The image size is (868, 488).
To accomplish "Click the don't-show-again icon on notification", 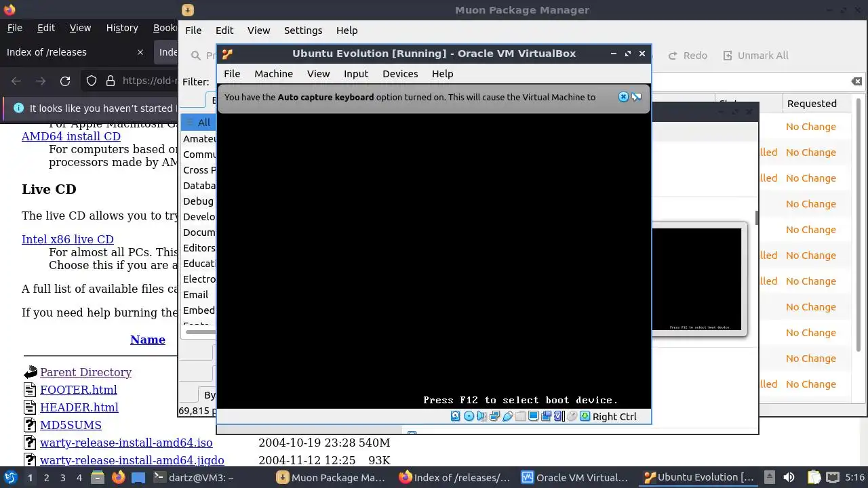I will [637, 97].
